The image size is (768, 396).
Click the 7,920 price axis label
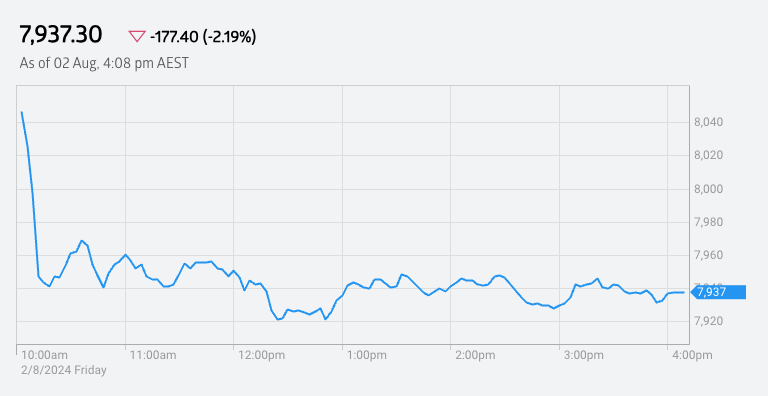coord(709,321)
